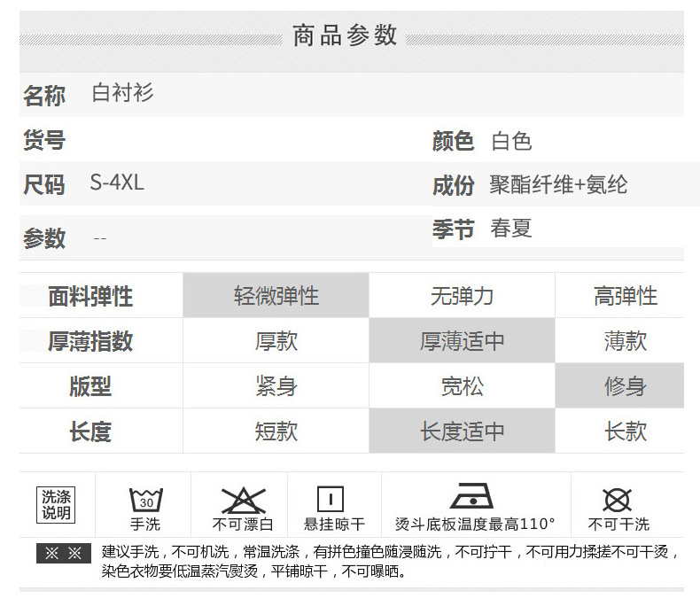This screenshot has width=700, height=614.
Task: Click the 商品参数 section heading
Action: [345, 35]
